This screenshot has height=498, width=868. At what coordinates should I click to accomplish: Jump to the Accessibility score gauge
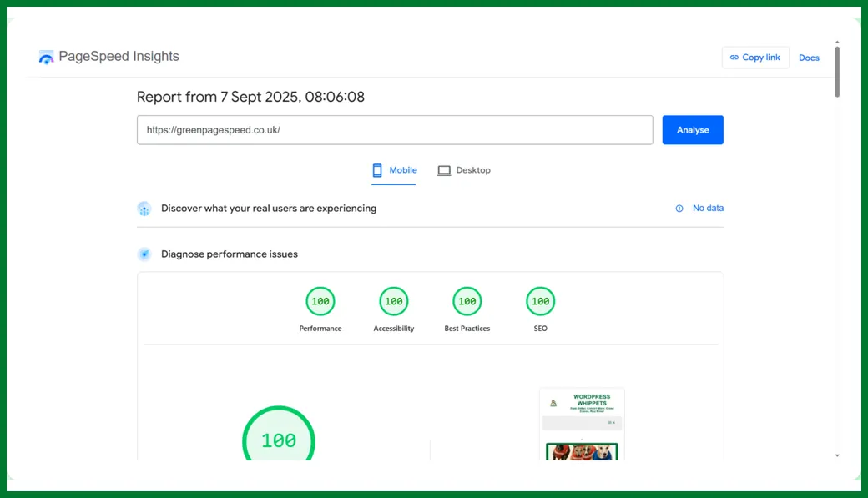[x=394, y=301]
